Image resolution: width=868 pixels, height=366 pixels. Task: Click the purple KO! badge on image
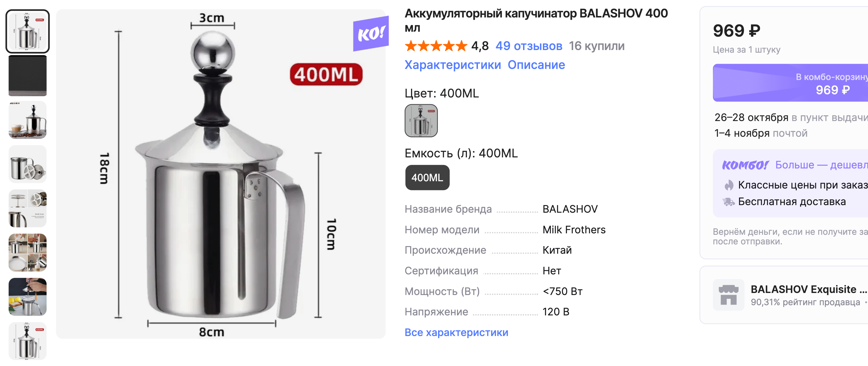click(371, 34)
